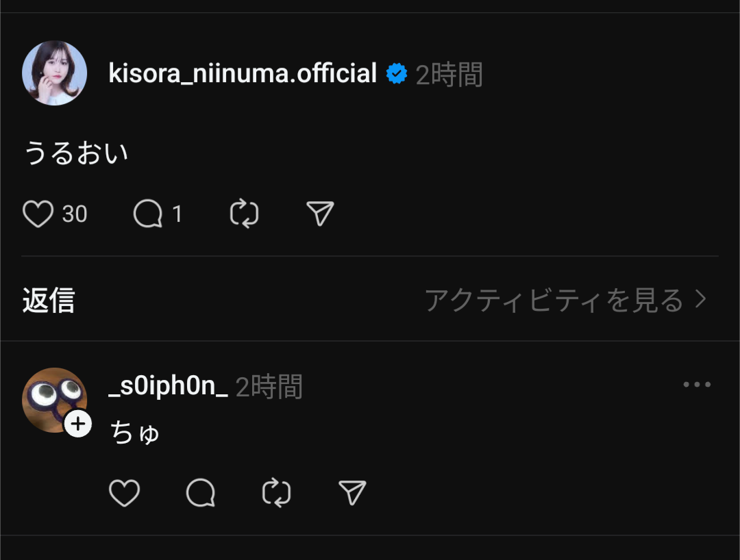
Task: Click the blue verified badge
Action: 397,73
